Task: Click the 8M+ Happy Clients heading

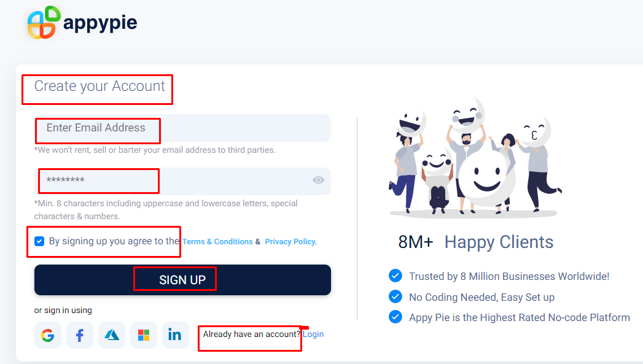Action: tap(476, 242)
